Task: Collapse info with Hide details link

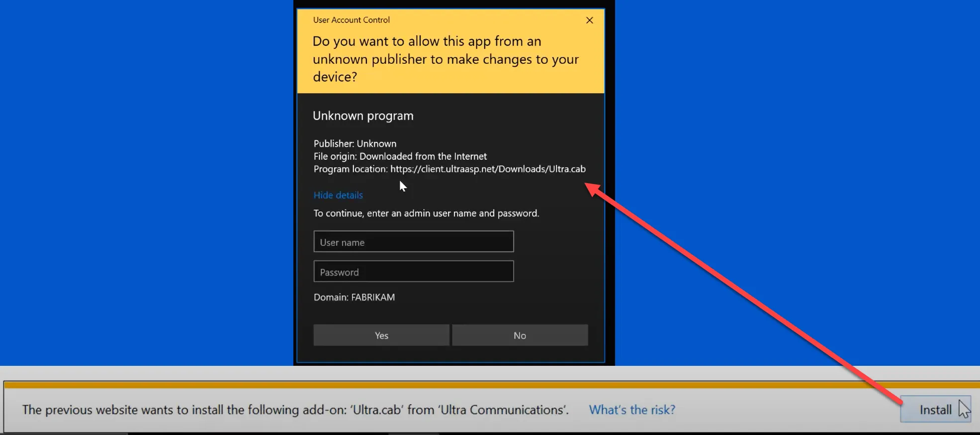Action: click(338, 195)
